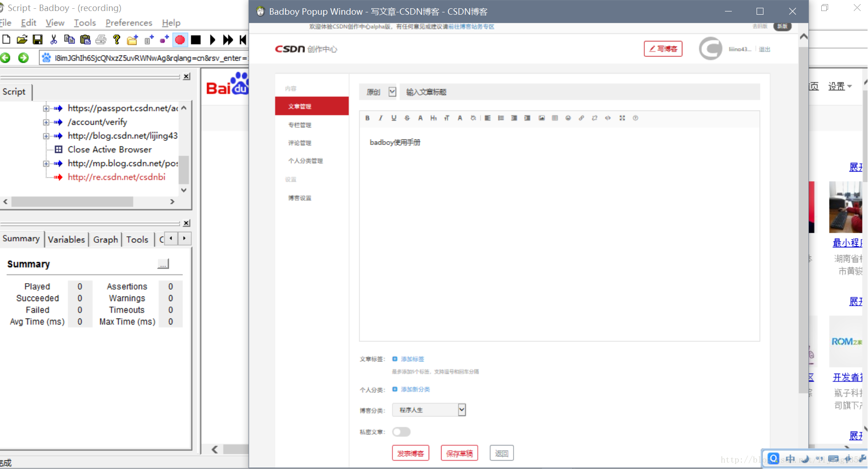Viewport: 868px width, 469px height.
Task: Open the Preferences menu
Action: pyautogui.click(x=129, y=22)
